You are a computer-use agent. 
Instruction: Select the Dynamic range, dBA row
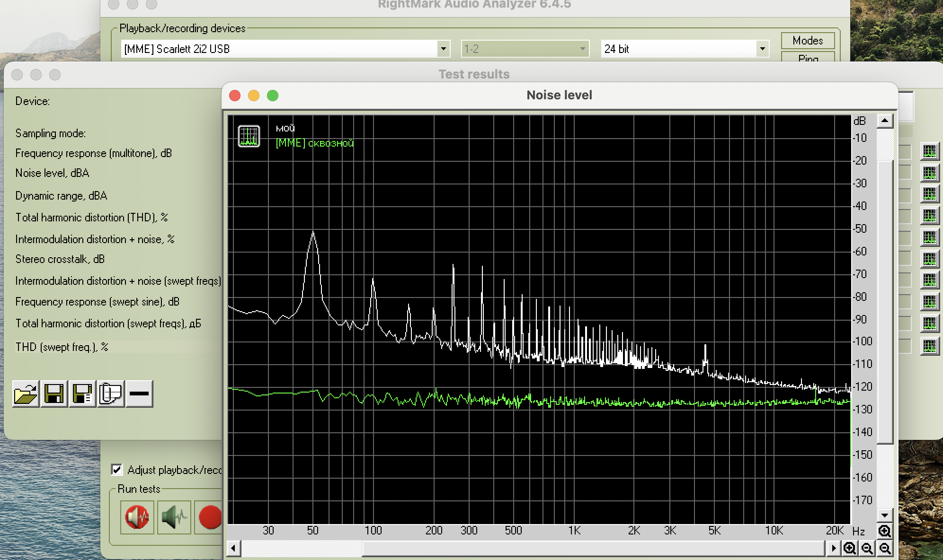tap(61, 196)
